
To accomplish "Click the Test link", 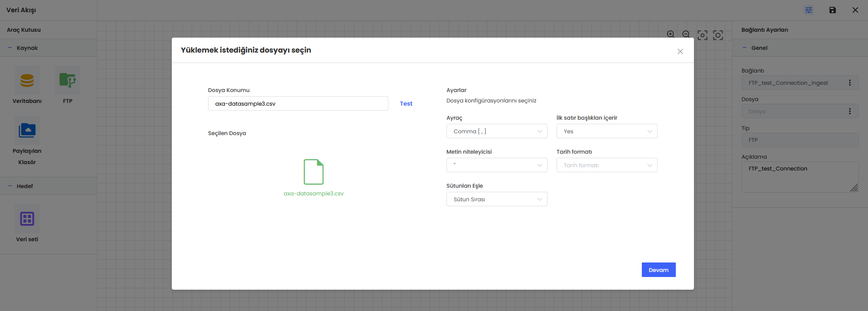I will pyautogui.click(x=406, y=104).
